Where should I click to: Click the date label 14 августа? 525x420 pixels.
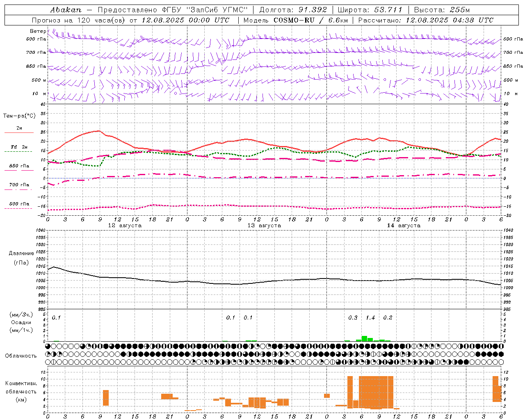pos(404,226)
